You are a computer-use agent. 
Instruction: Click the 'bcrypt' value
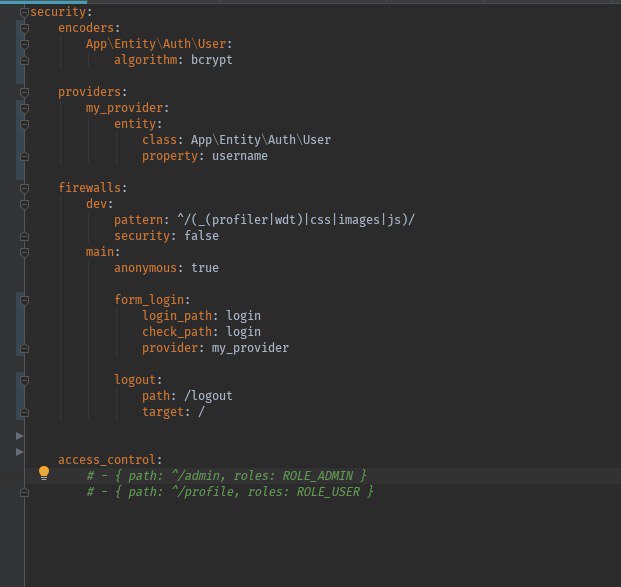point(212,60)
